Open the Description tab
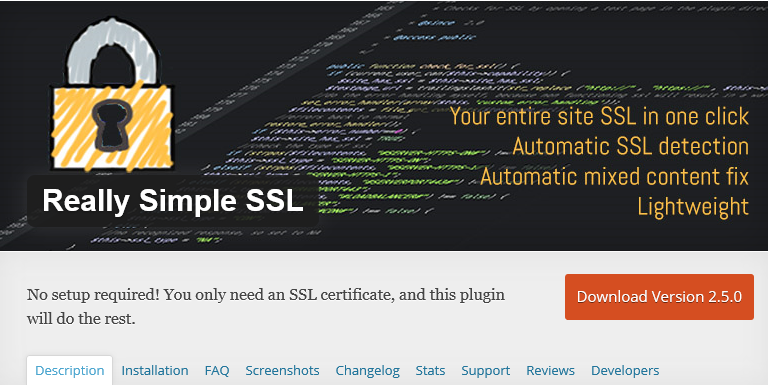Screen dimensions: 768x387 pyautogui.click(x=70, y=370)
